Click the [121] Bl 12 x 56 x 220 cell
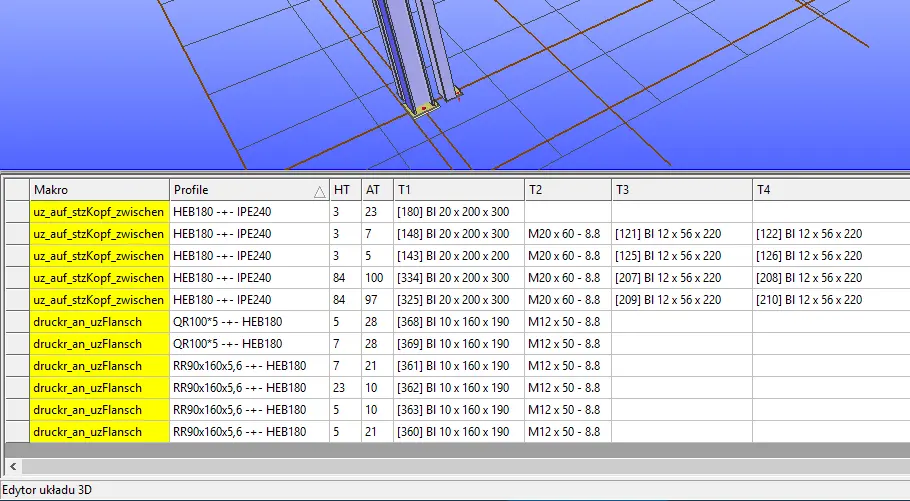 [x=681, y=234]
